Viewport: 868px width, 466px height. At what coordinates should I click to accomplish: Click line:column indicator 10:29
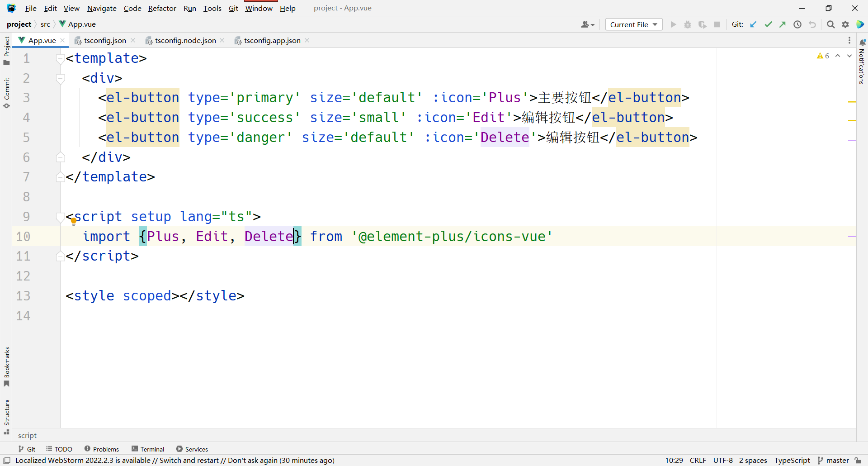click(x=674, y=460)
